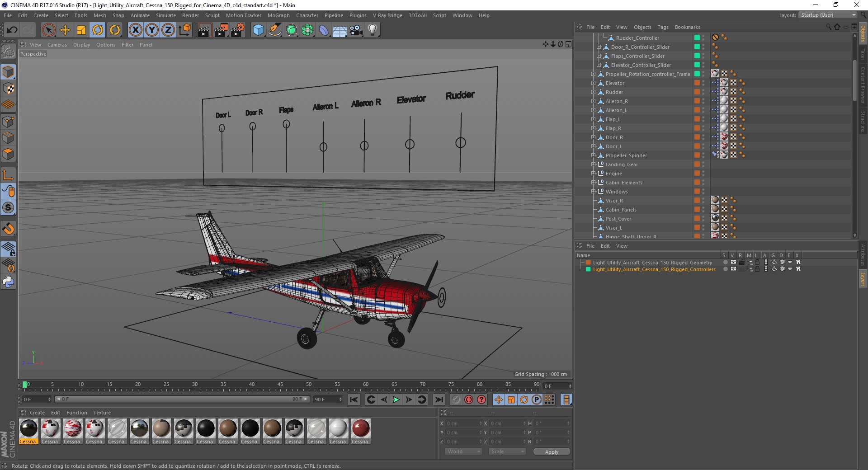Expand the Cabin_Elements group
The width and height of the screenshot is (868, 470).
click(x=594, y=183)
